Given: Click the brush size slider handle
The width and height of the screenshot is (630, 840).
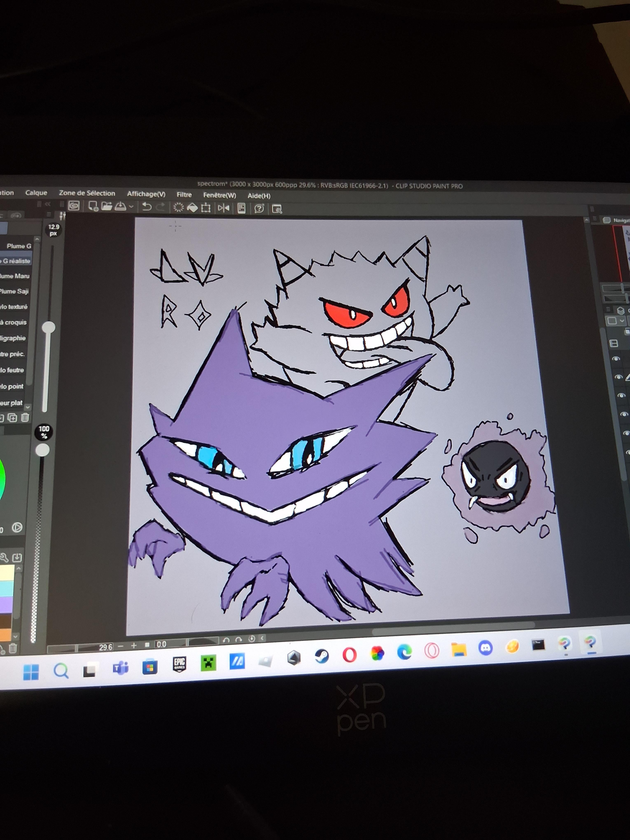Looking at the screenshot, I should click(48, 327).
